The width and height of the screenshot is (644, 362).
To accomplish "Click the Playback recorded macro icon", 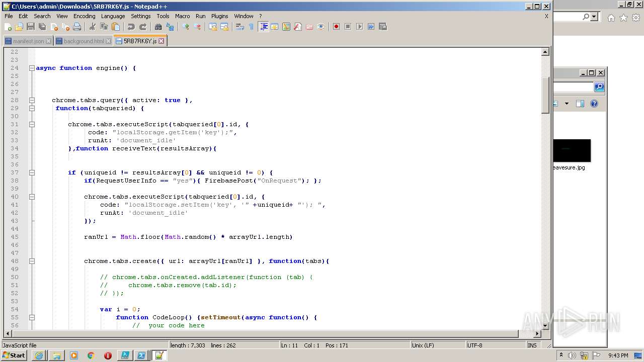I will [x=359, y=27].
